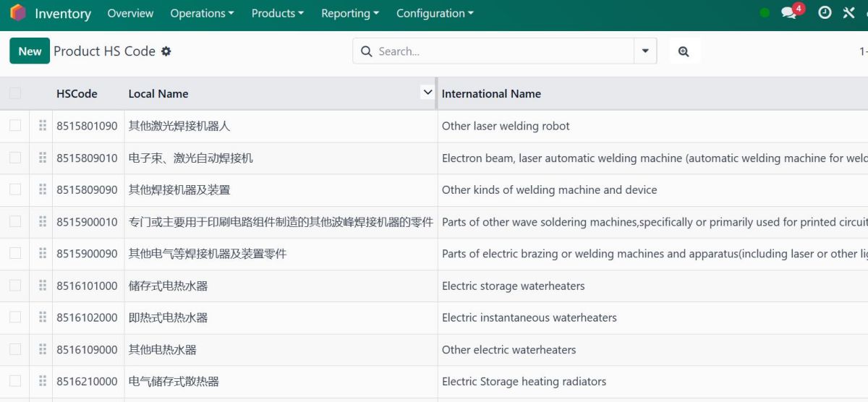Click the zoom magnifier icon next to search
The image size is (868, 402).
pos(684,51)
